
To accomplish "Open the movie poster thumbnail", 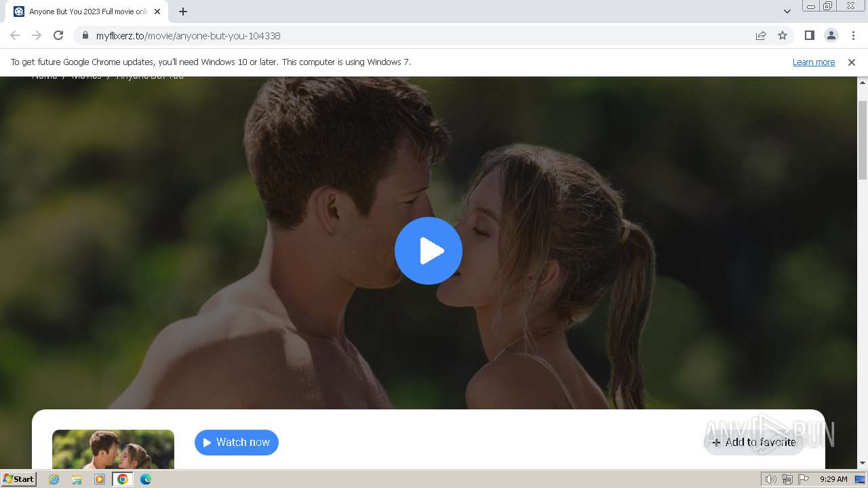I will pos(113,449).
